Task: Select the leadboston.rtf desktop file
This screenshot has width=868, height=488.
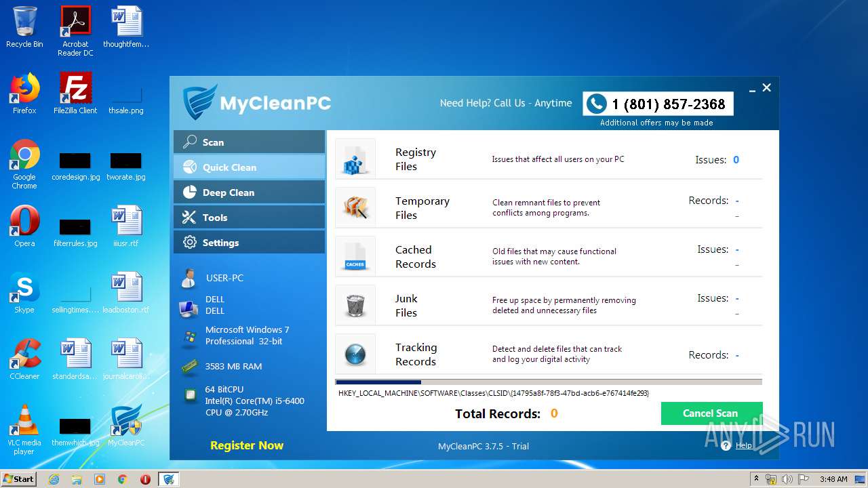Action: pos(126,293)
